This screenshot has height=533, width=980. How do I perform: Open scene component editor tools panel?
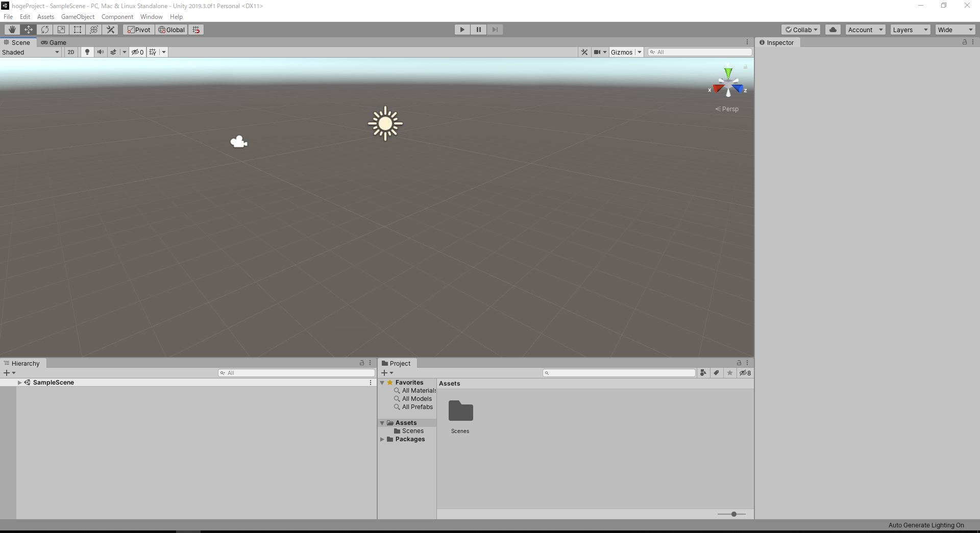pyautogui.click(x=584, y=52)
